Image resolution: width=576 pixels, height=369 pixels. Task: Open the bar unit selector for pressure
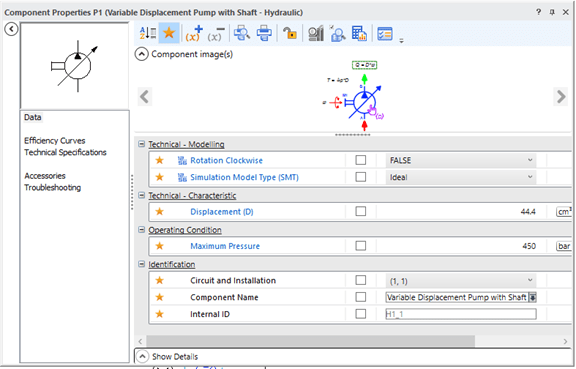click(x=564, y=246)
